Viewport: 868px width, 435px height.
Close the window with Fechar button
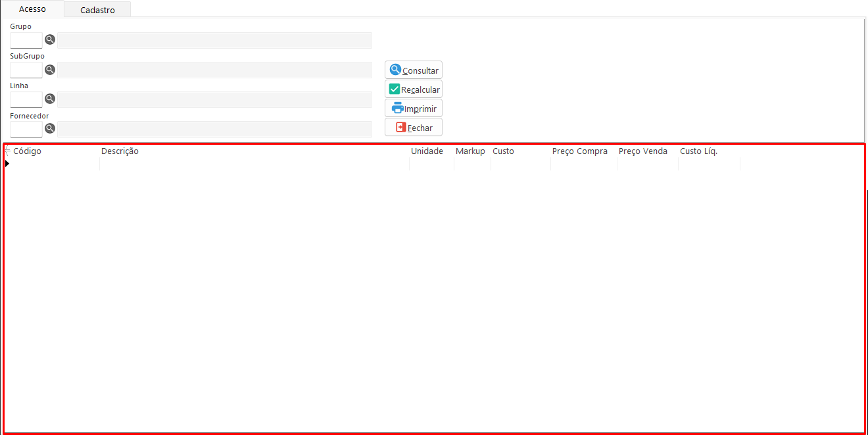tap(413, 128)
